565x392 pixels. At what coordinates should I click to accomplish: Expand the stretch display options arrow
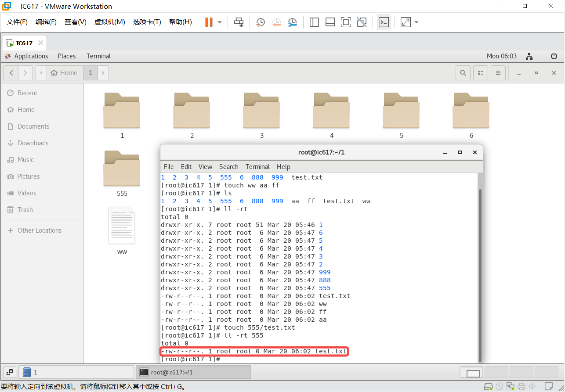pos(417,22)
